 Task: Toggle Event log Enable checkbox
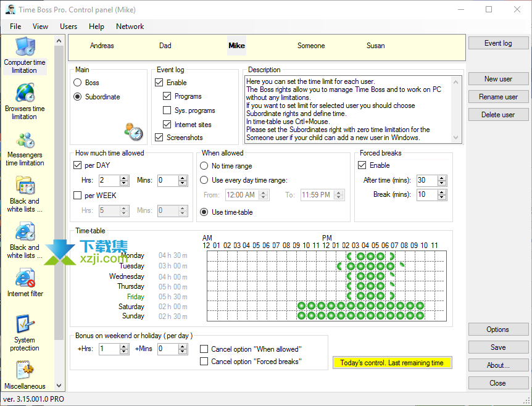pos(159,83)
